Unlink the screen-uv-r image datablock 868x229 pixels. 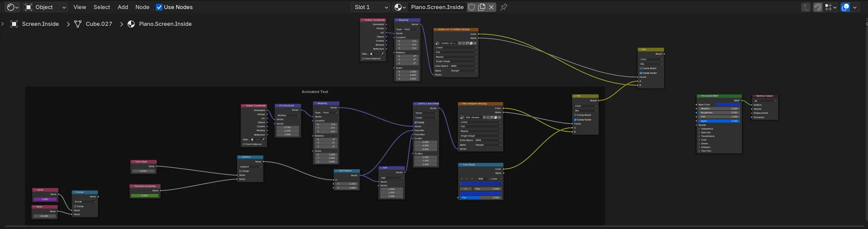pos(475,43)
